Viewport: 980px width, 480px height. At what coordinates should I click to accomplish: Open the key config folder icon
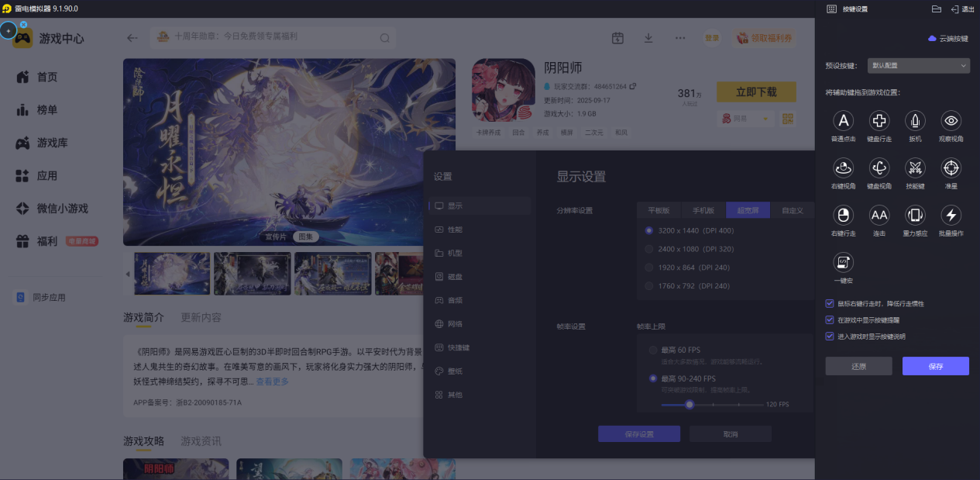click(x=936, y=9)
